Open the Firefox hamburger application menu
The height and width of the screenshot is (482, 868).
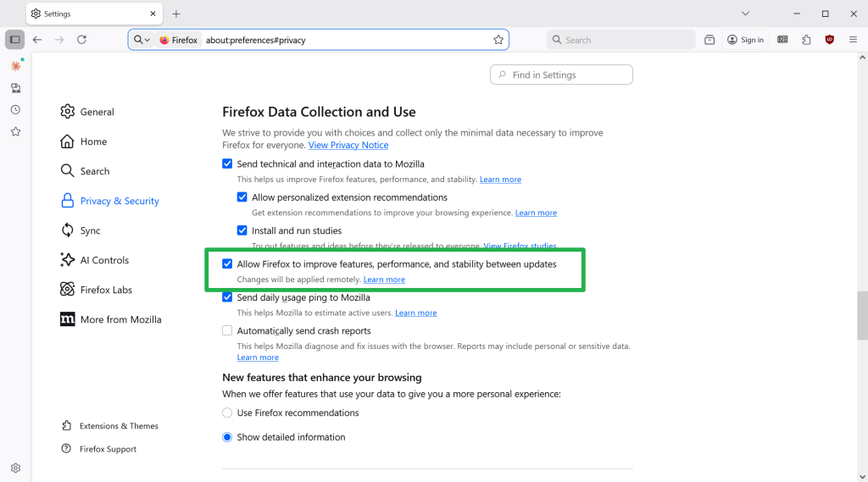(852, 40)
